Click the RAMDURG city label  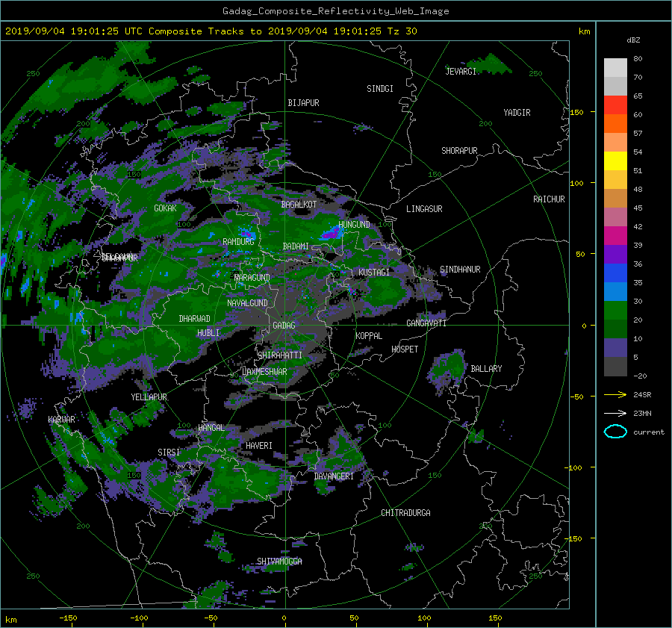click(x=238, y=242)
